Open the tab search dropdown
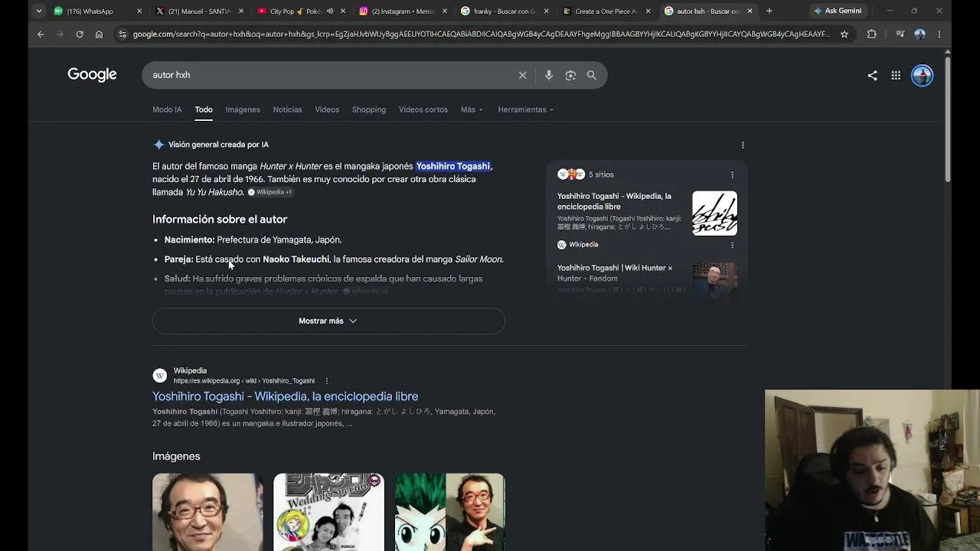This screenshot has height=551, width=980. pyautogui.click(x=38, y=11)
